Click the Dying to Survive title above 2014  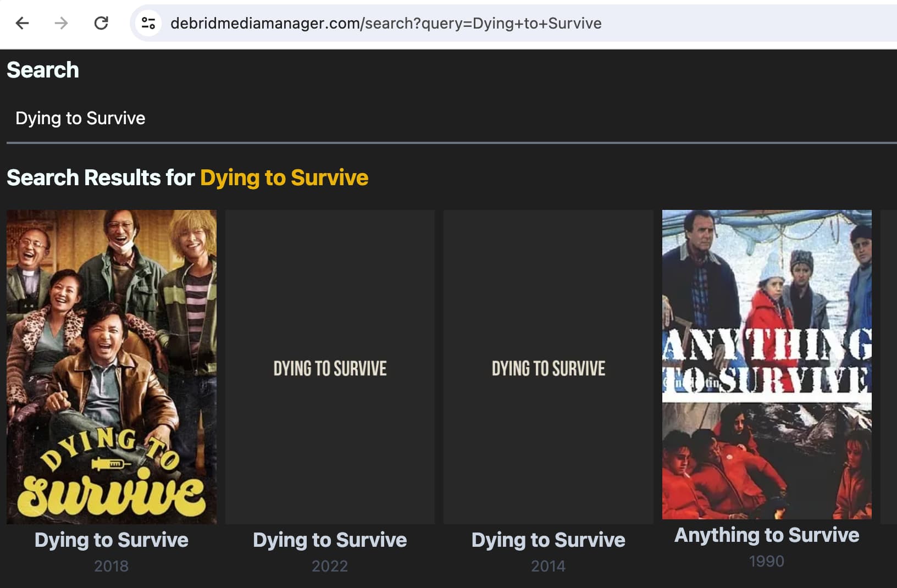point(548,540)
